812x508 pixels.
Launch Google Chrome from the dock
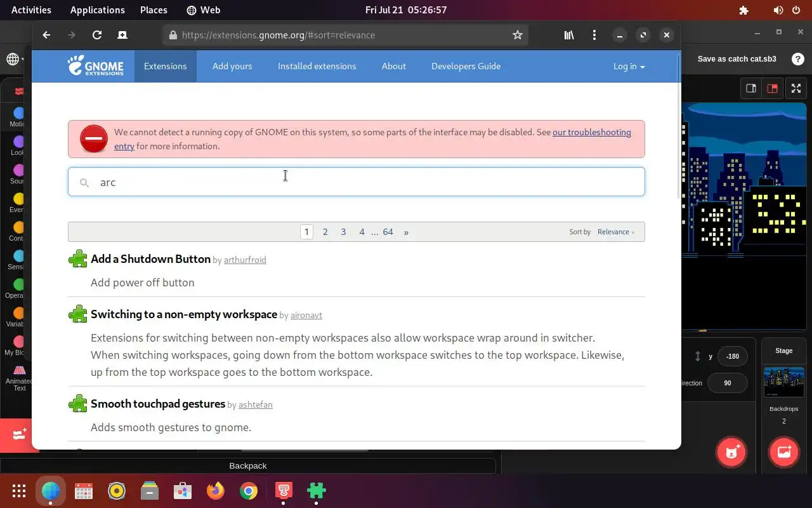249,491
